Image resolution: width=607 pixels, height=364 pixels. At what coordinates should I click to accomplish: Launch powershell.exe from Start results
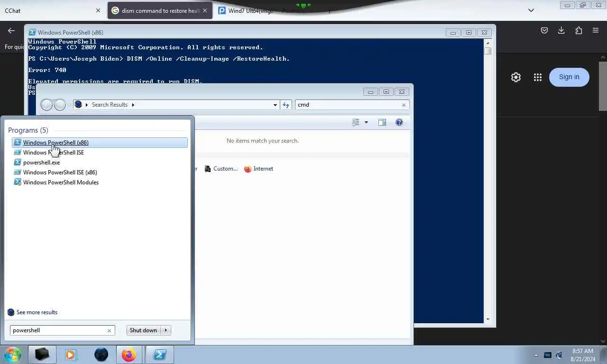[x=100, y=163]
